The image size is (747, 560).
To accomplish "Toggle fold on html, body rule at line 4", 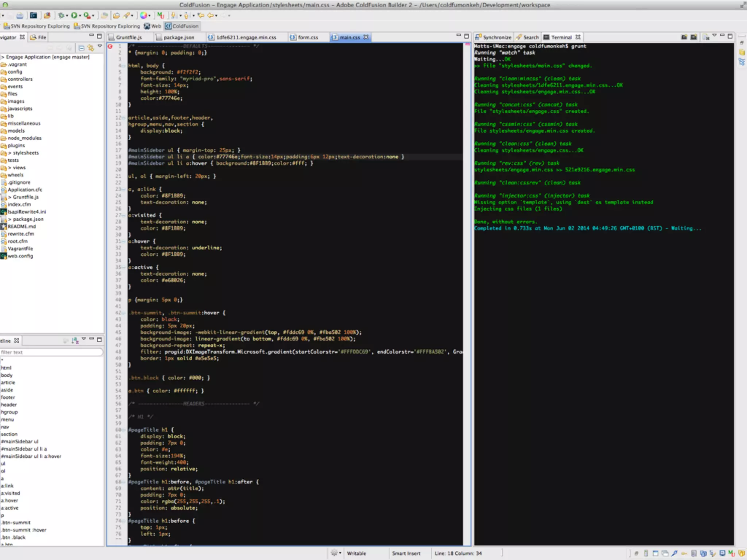I will point(124,66).
